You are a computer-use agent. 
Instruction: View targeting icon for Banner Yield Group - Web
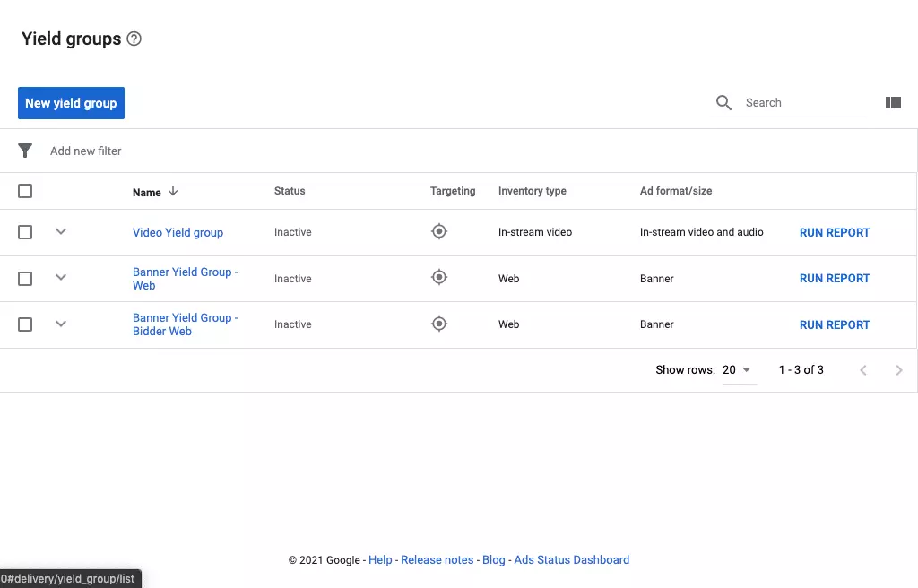[439, 277]
